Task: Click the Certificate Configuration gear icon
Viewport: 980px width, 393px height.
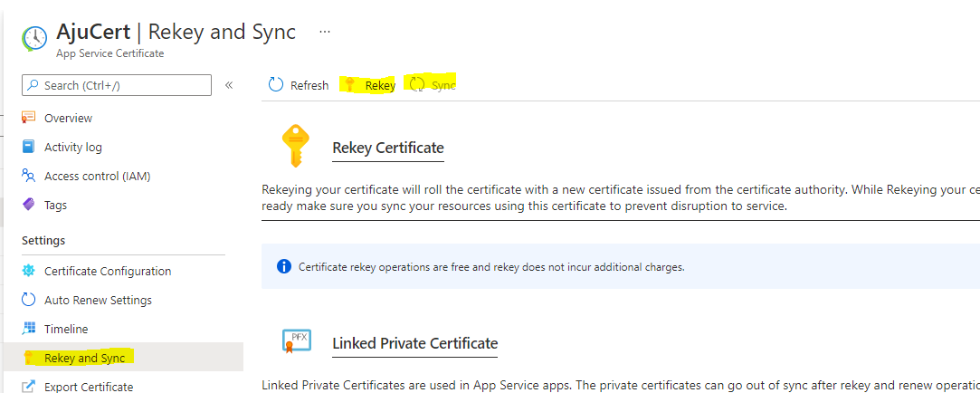Action: coord(28,271)
